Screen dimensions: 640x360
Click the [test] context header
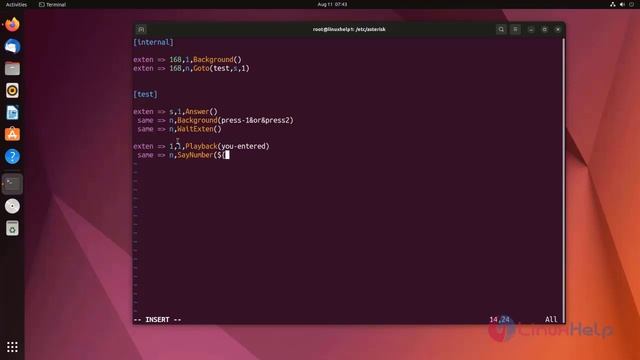(x=145, y=94)
